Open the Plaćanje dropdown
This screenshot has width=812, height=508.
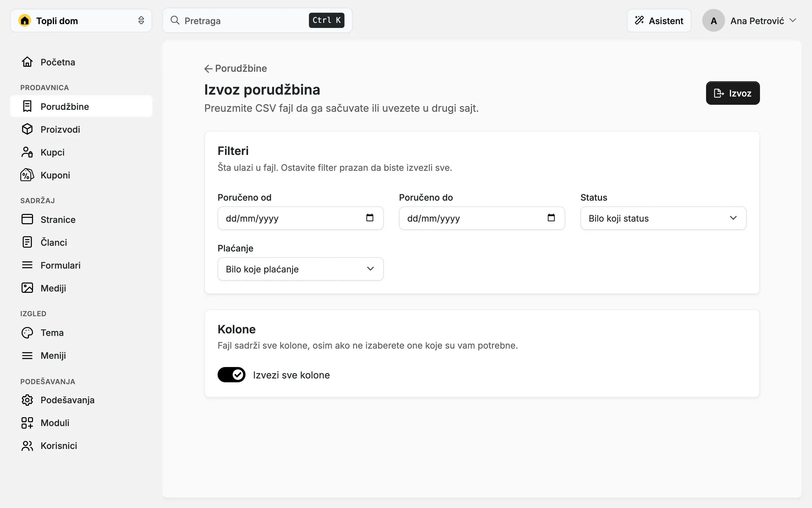[x=300, y=269]
